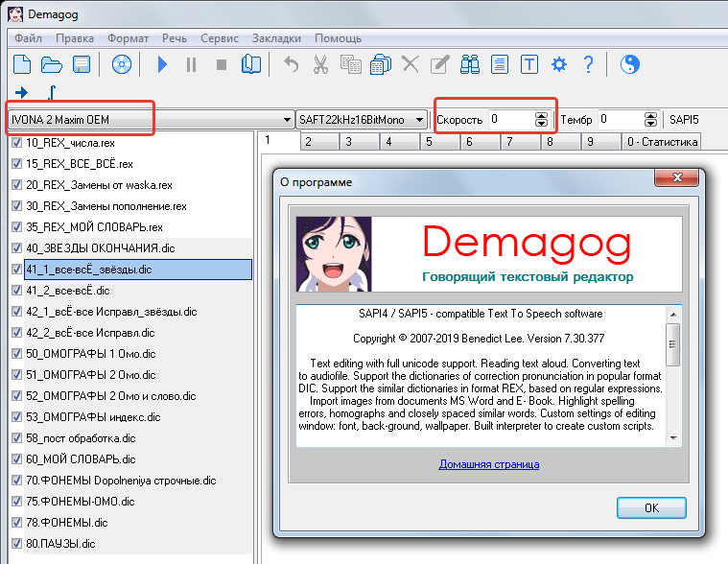Click the yin-yang globe icon
The width and height of the screenshot is (728, 564).
pyautogui.click(x=629, y=64)
